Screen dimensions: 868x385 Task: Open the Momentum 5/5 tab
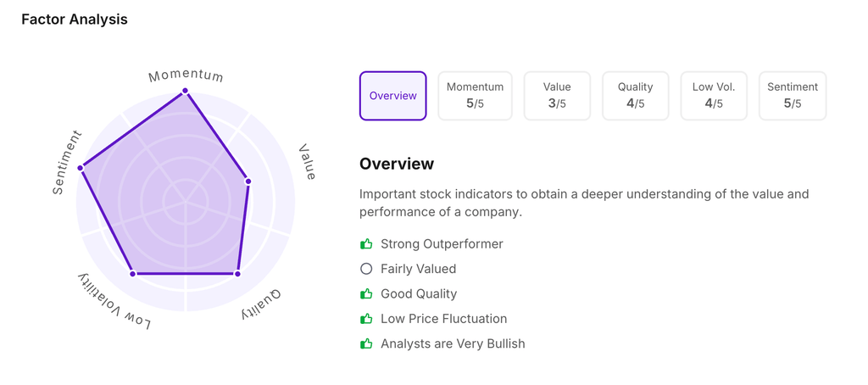475,96
